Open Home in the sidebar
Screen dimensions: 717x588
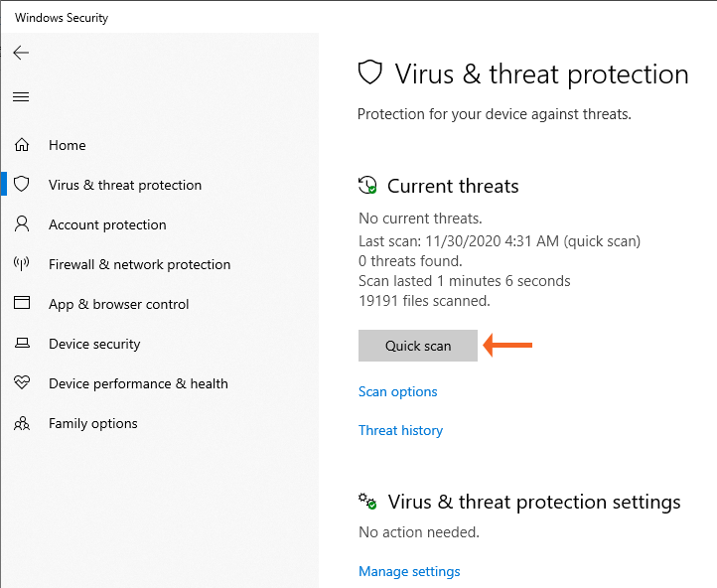pos(68,145)
